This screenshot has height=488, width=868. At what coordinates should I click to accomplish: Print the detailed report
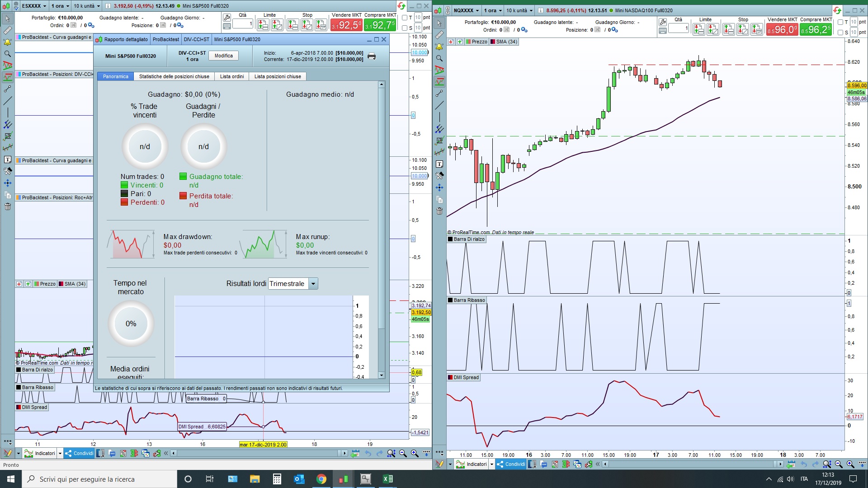[372, 56]
